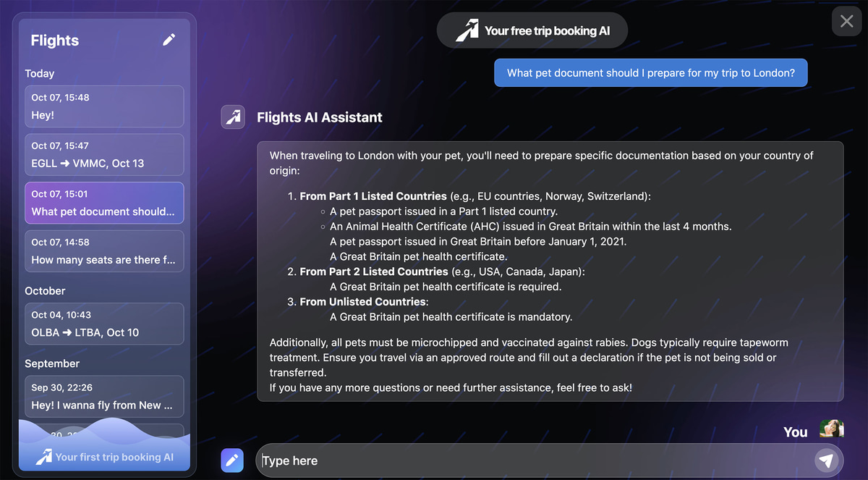This screenshot has height=480, width=868.
Task: Open the 'Hey!' conversation from Oct 07
Action: click(104, 106)
